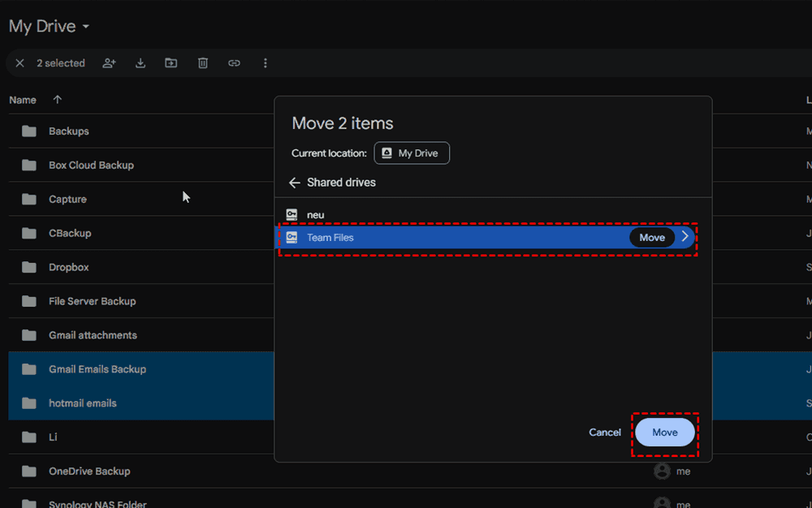
Task: Click the Backups folder icon
Action: pos(29,131)
